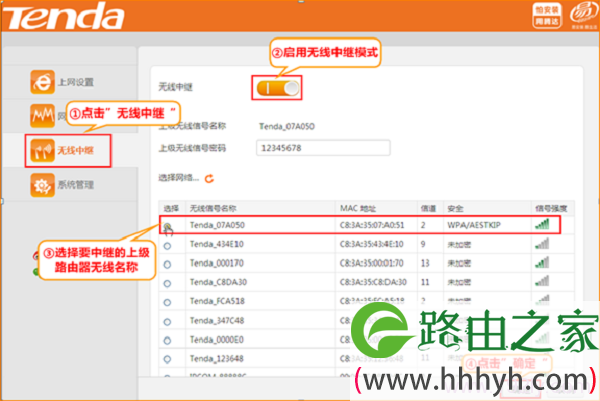The width and height of the screenshot is (600, 401).
Task: Select the radio button for Tenda_C8DA30
Action: [167, 284]
